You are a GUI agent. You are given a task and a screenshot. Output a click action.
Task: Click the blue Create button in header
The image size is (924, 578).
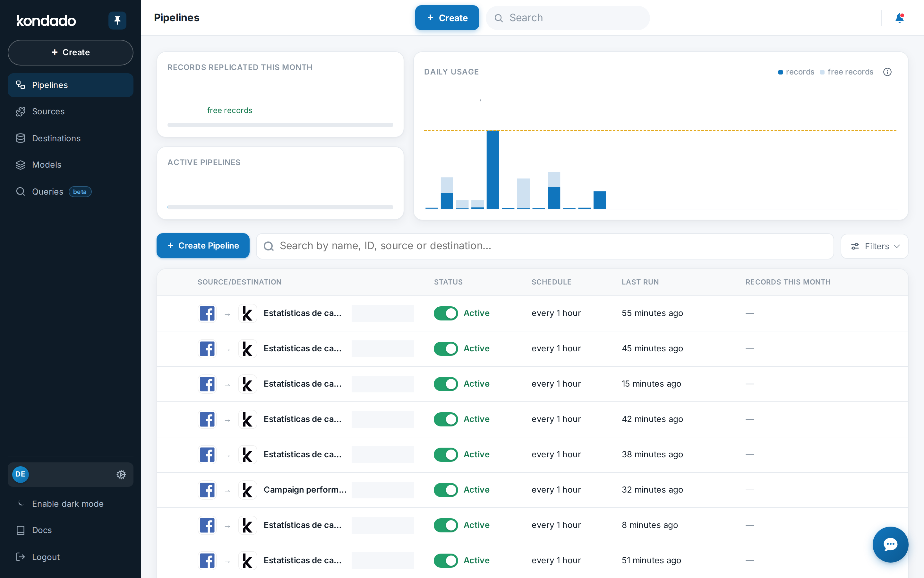pyautogui.click(x=447, y=18)
